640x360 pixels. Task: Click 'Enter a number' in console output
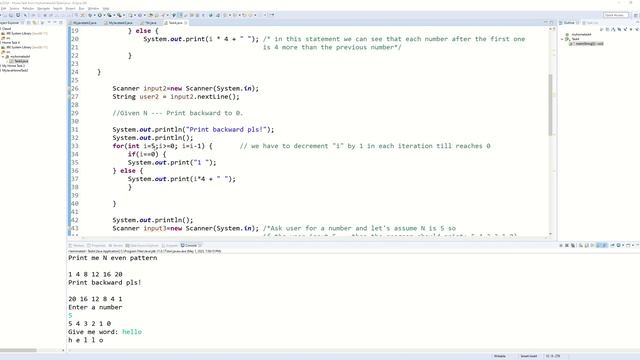(95, 307)
